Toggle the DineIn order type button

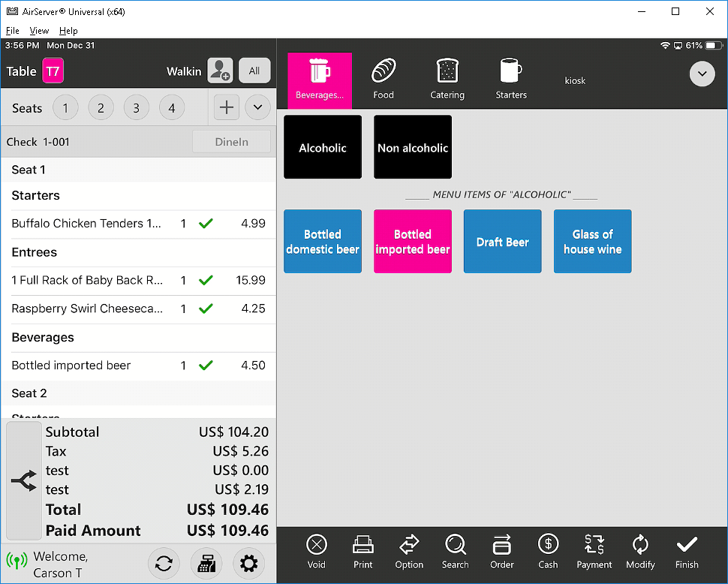(231, 142)
